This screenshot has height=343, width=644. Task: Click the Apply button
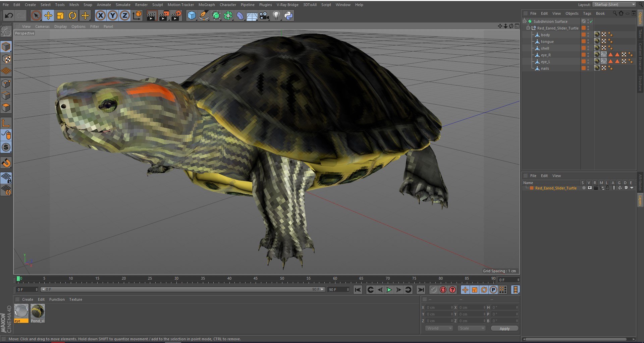point(504,329)
